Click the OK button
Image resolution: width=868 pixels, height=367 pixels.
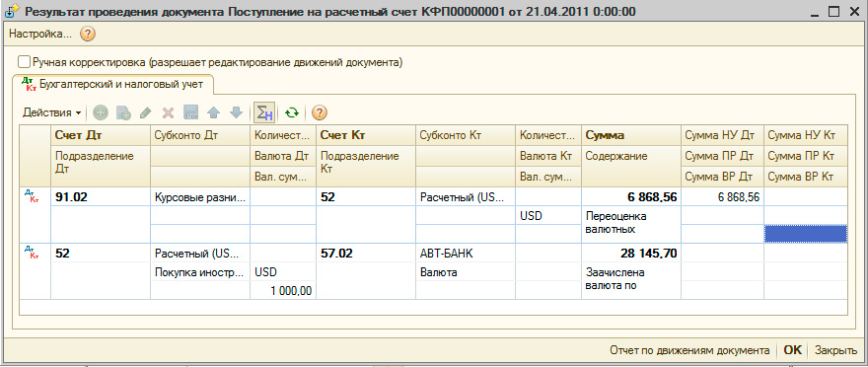pos(793,350)
